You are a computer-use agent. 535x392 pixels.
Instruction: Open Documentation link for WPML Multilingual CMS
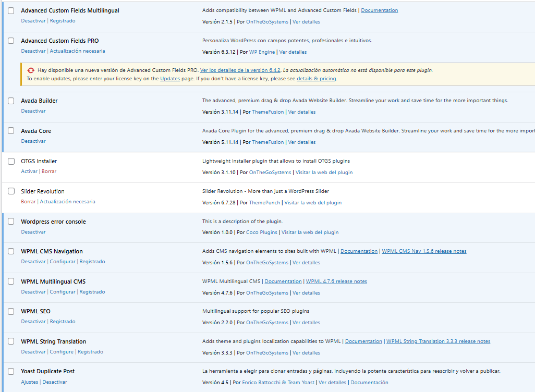click(x=283, y=281)
